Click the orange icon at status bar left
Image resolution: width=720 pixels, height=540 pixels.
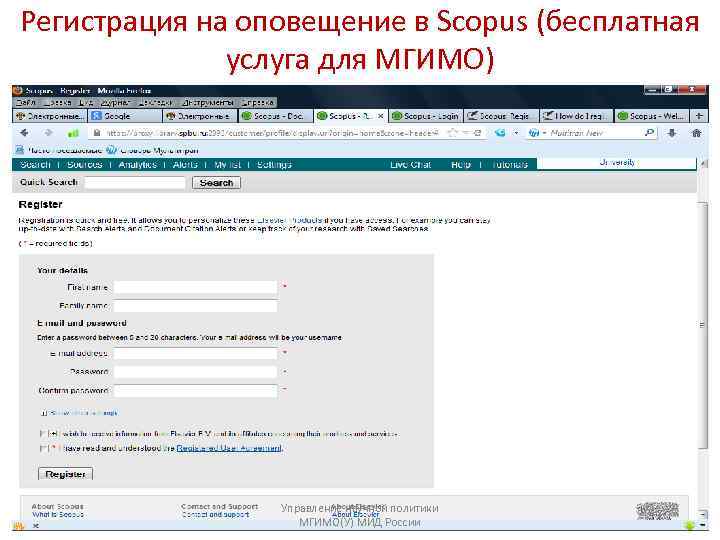(x=18, y=526)
